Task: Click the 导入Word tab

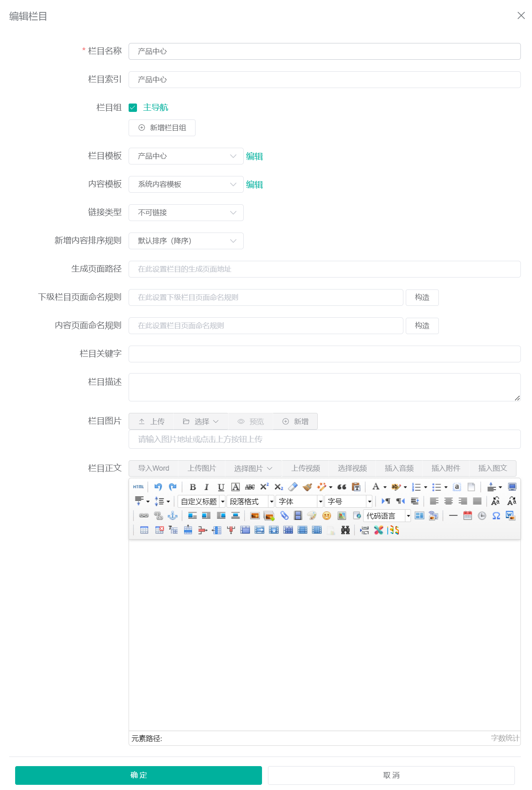Action: [x=153, y=468]
